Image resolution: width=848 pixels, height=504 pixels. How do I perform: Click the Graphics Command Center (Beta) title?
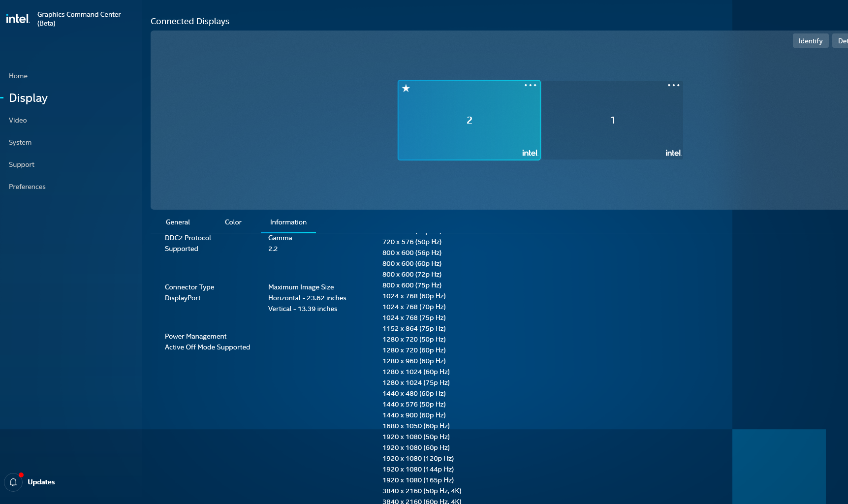click(79, 19)
